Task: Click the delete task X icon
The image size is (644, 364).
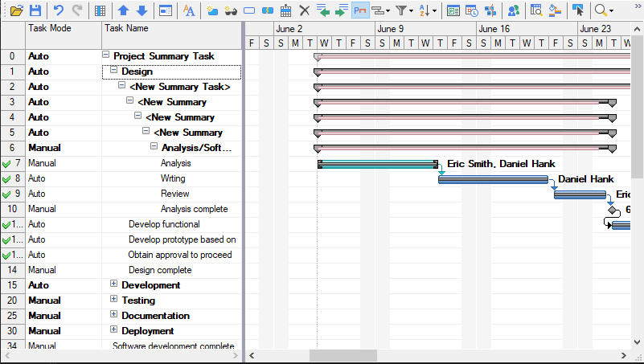Action: 304,10
